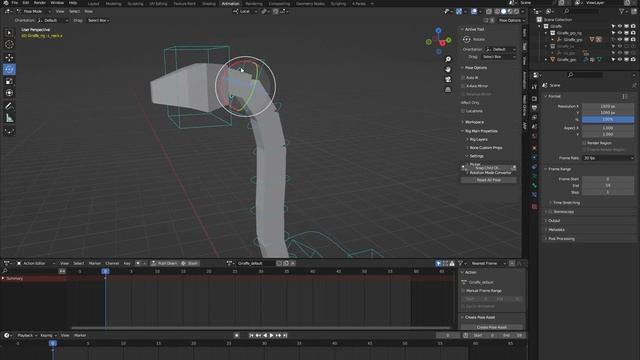
Task: Toggle the Locations checkbox under Affect Only
Action: 463,111
